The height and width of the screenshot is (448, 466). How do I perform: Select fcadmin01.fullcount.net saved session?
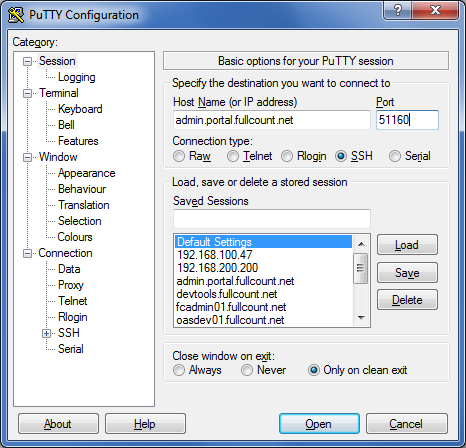(x=263, y=307)
